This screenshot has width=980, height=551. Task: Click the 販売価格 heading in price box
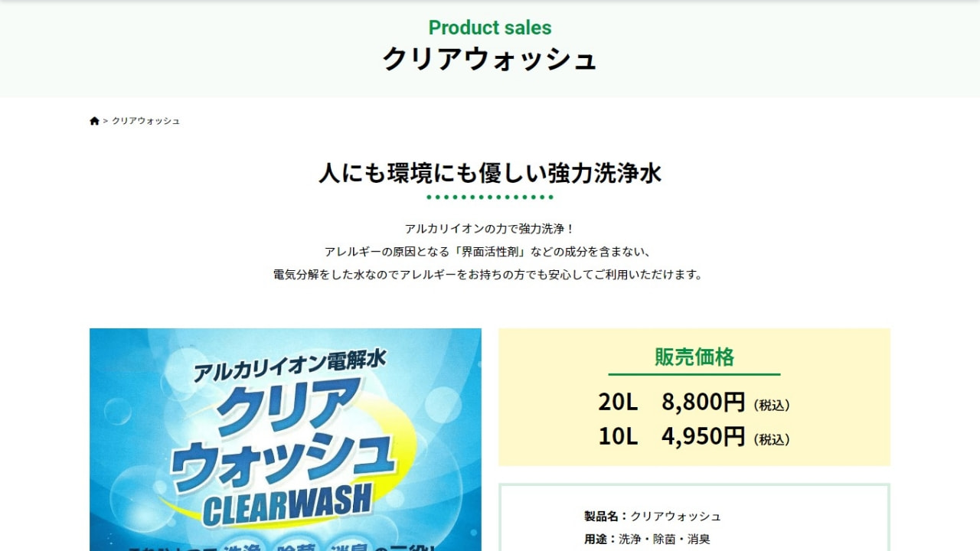click(x=694, y=357)
